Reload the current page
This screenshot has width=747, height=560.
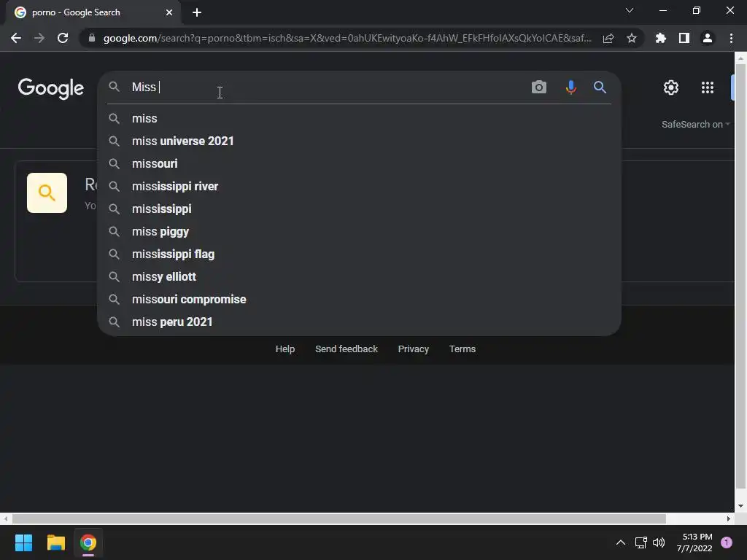63,38
